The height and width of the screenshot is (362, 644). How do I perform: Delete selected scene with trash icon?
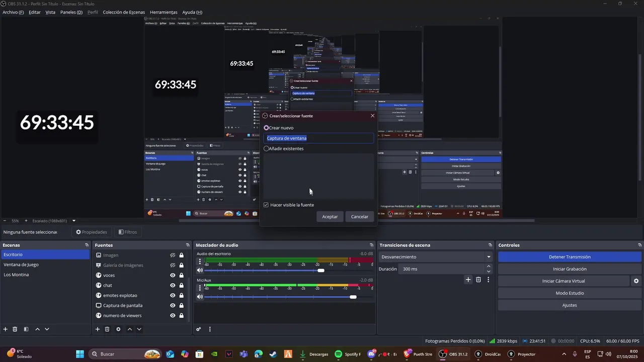pos(15,329)
